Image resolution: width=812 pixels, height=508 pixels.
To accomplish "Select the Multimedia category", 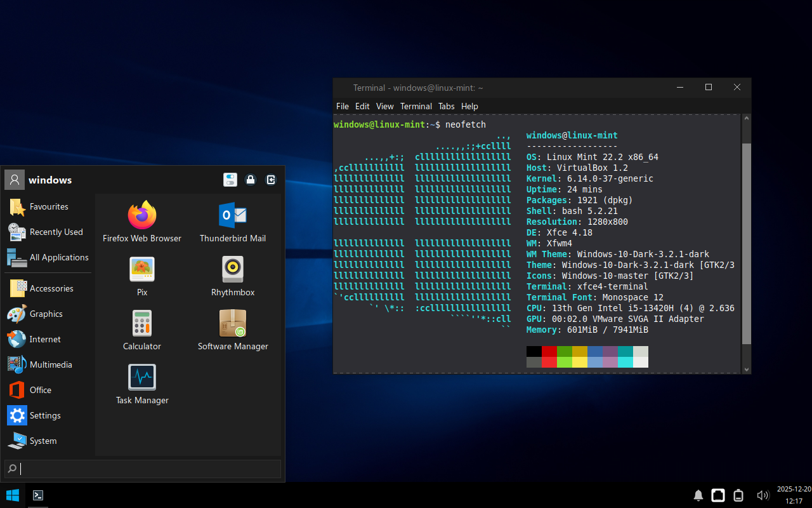I will point(50,364).
